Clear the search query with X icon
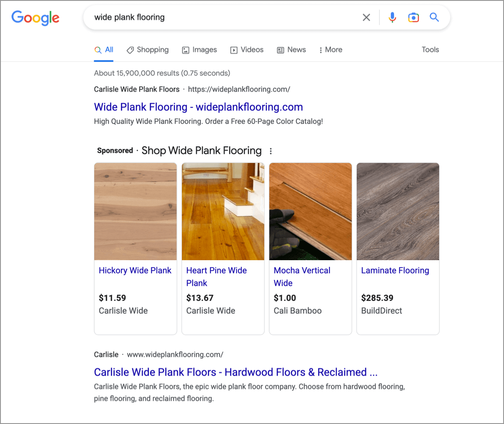 (366, 18)
